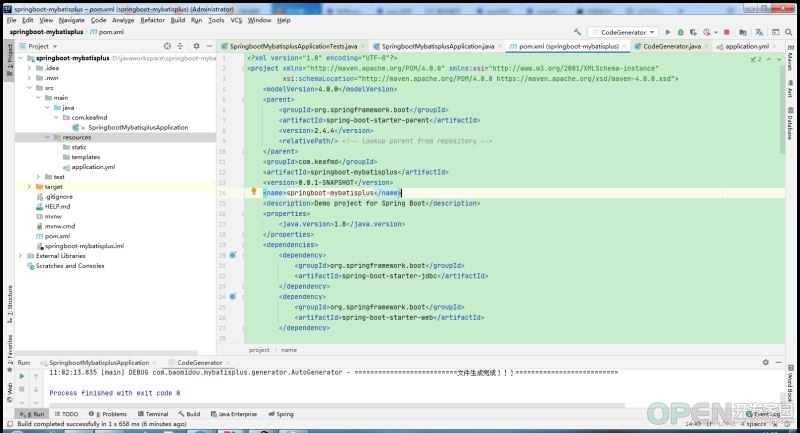Hide the Run tool window

(779, 362)
